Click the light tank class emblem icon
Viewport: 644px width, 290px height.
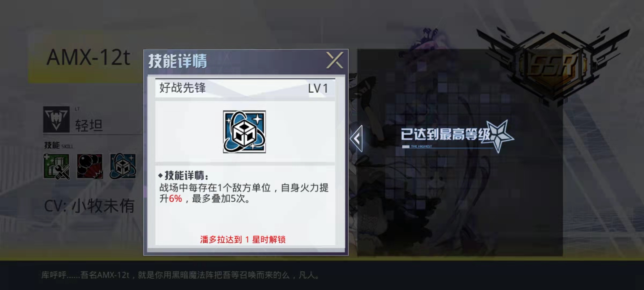(56, 119)
